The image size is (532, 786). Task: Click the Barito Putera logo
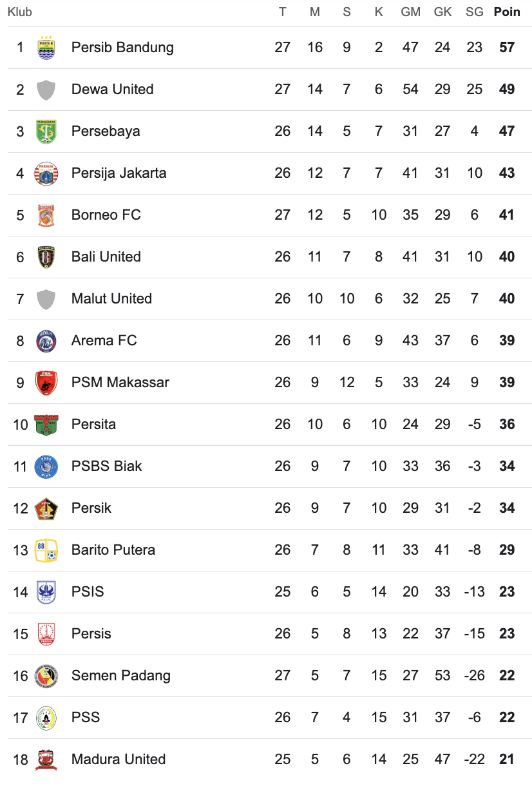pyautogui.click(x=46, y=550)
